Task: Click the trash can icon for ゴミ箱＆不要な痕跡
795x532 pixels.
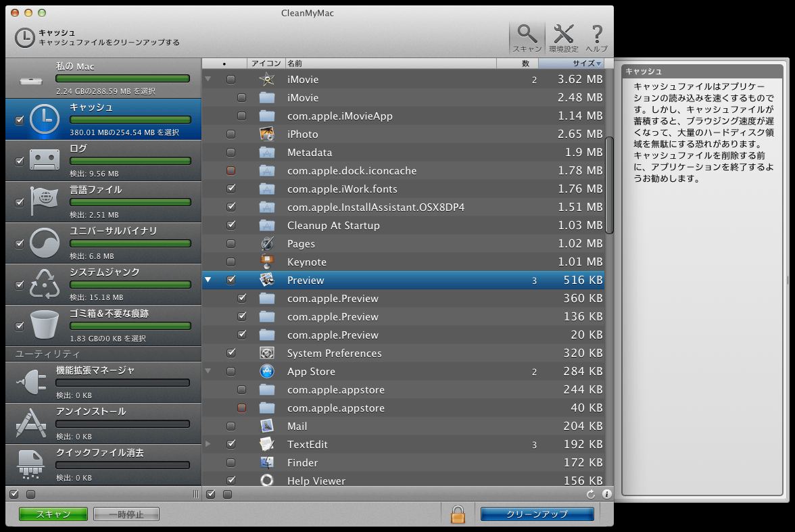Action: coord(45,324)
